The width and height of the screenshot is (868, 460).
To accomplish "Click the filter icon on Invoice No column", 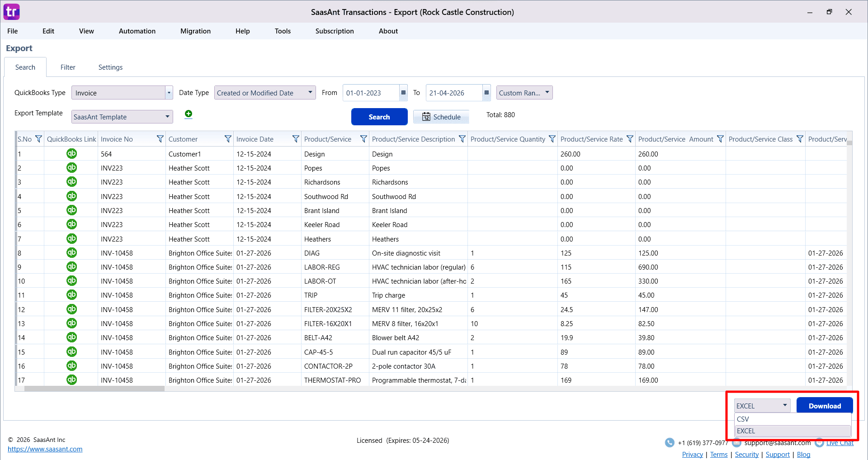I will pos(160,139).
